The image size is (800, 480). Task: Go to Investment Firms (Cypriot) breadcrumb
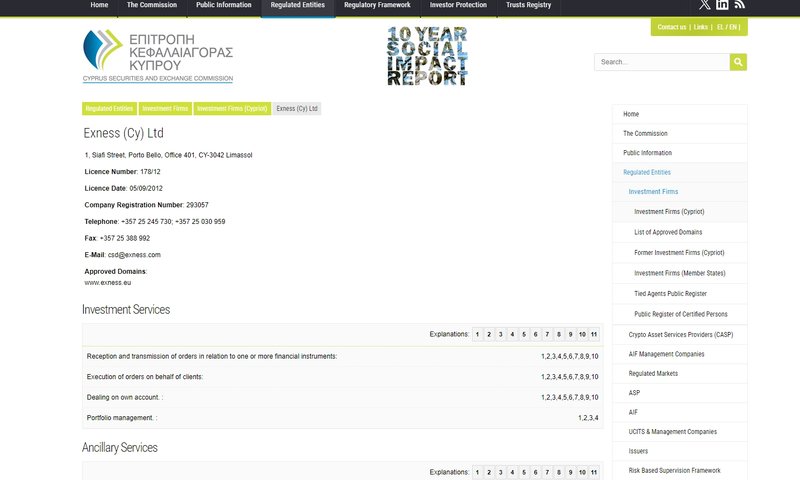pyautogui.click(x=231, y=108)
